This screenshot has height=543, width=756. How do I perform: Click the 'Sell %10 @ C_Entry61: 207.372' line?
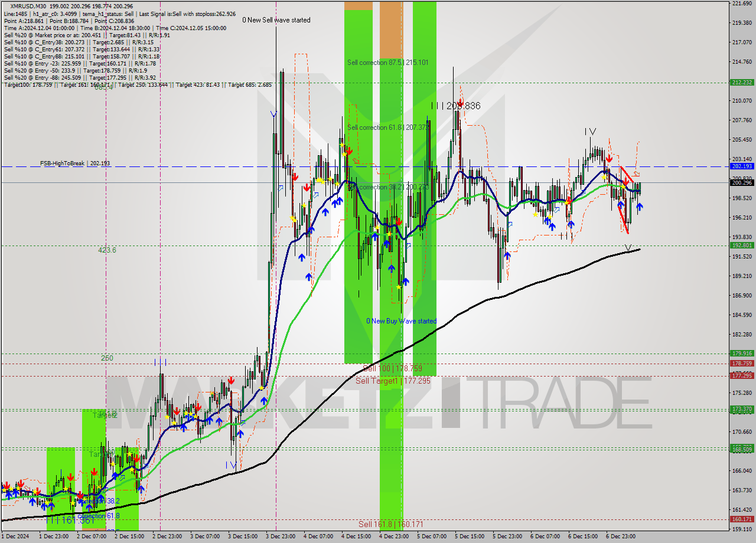point(81,49)
